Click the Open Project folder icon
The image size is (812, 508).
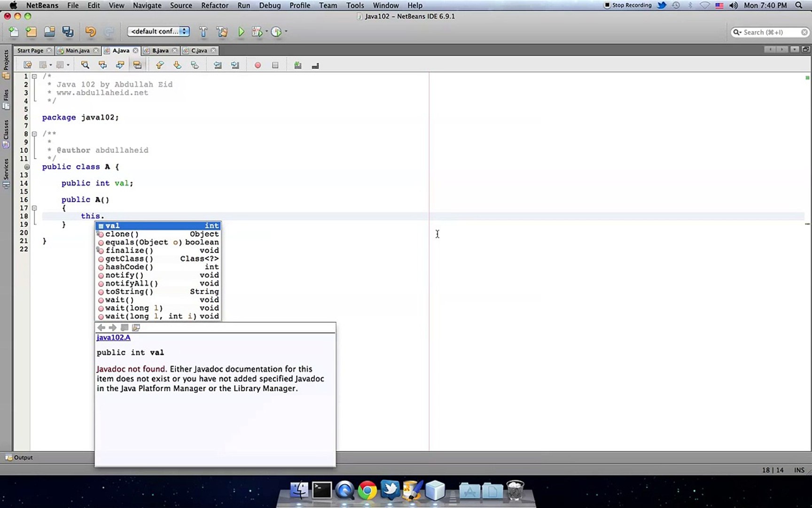click(x=49, y=32)
